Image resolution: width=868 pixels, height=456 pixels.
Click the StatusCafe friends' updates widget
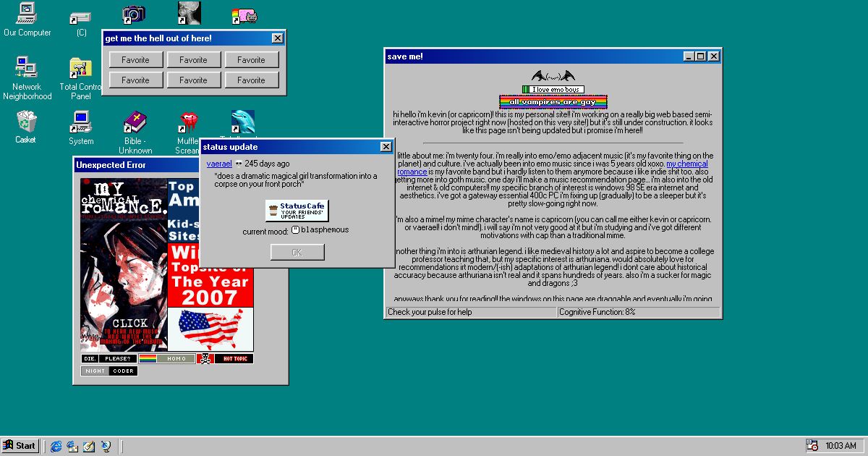tap(297, 211)
